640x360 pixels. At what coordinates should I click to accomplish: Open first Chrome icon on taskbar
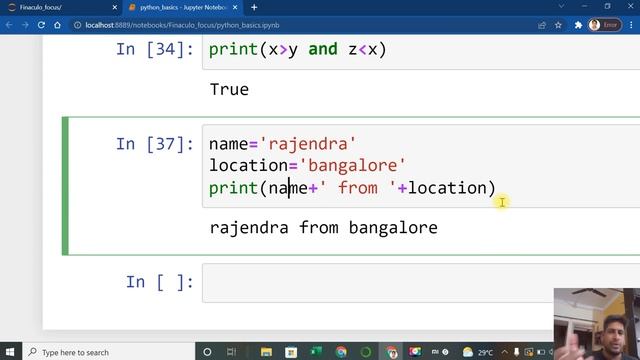341,352
